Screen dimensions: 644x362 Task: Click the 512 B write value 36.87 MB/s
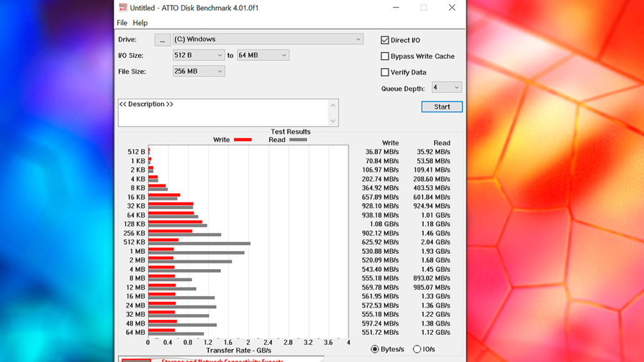(x=382, y=152)
